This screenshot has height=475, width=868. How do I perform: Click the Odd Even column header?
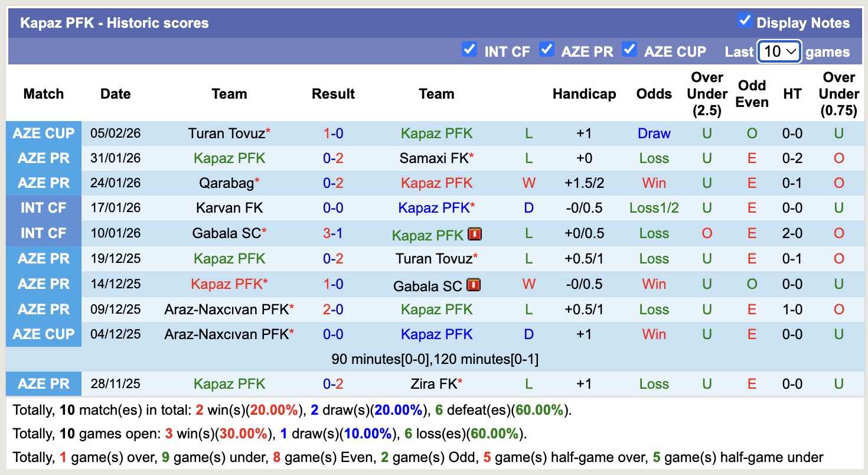click(752, 94)
